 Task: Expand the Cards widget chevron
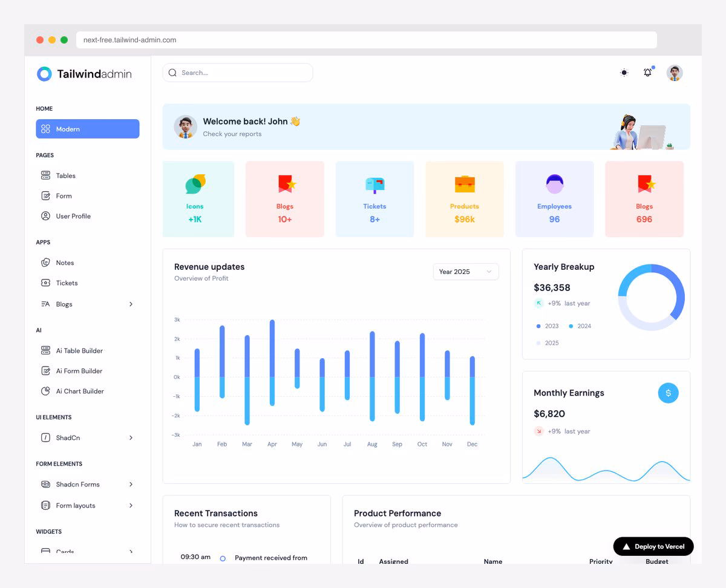(131, 551)
